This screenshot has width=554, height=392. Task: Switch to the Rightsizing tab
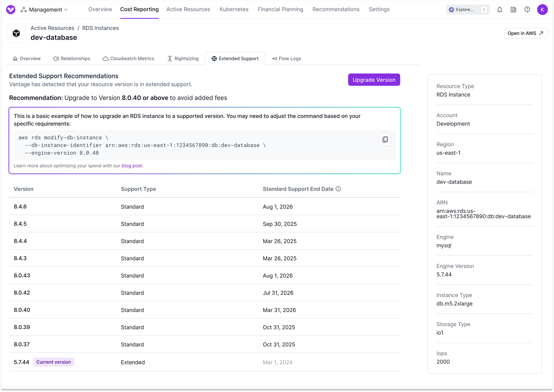(x=183, y=59)
